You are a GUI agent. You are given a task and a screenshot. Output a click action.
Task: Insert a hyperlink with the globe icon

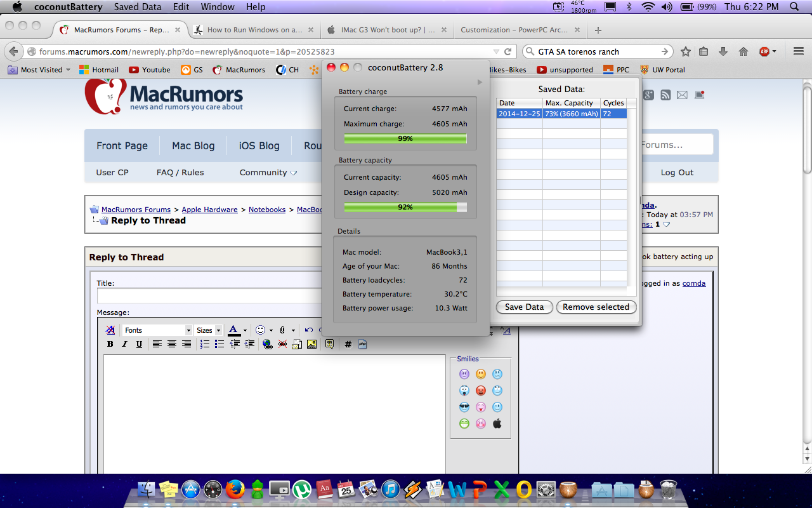(x=267, y=344)
